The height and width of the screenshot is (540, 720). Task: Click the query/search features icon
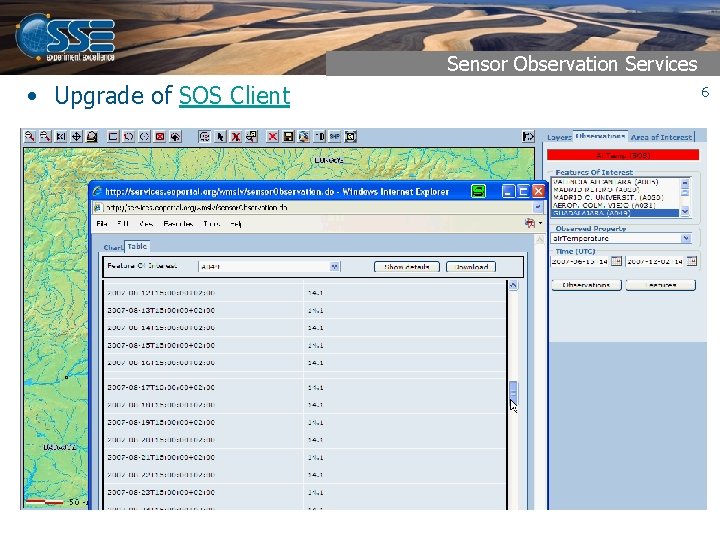252,136
